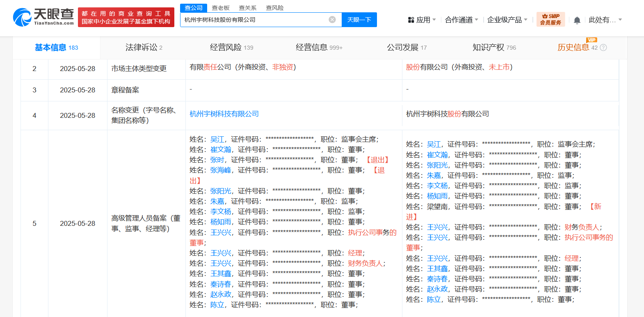The height and width of the screenshot is (317, 644).
Task: Click the red promotional slogan banner
Action: point(126,17)
